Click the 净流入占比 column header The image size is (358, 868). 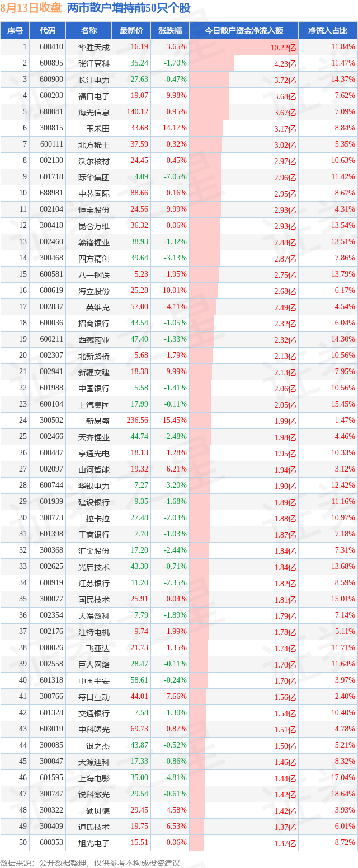[328, 31]
